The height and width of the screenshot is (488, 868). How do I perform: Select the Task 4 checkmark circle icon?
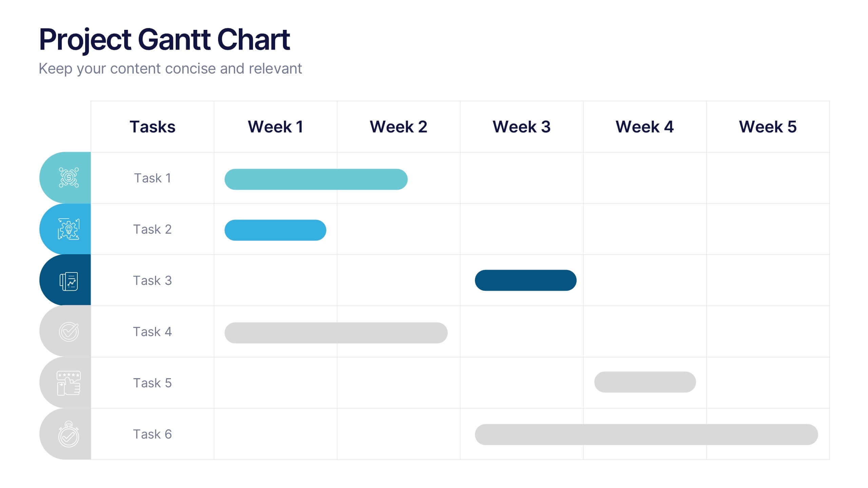tap(69, 332)
